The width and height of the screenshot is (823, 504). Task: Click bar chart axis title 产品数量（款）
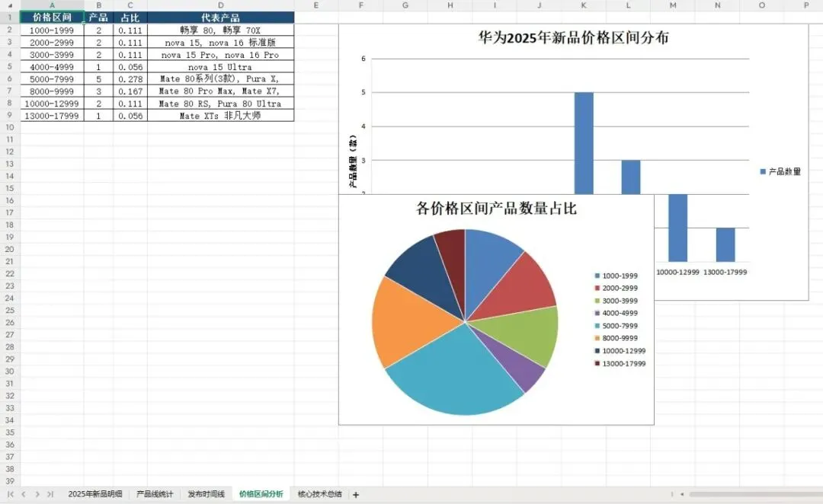[x=354, y=161]
